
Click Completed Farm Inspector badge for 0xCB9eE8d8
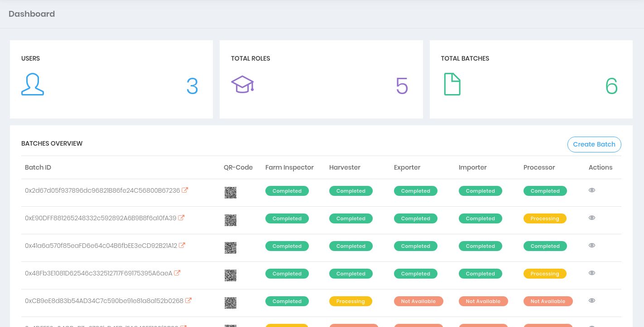287,301
